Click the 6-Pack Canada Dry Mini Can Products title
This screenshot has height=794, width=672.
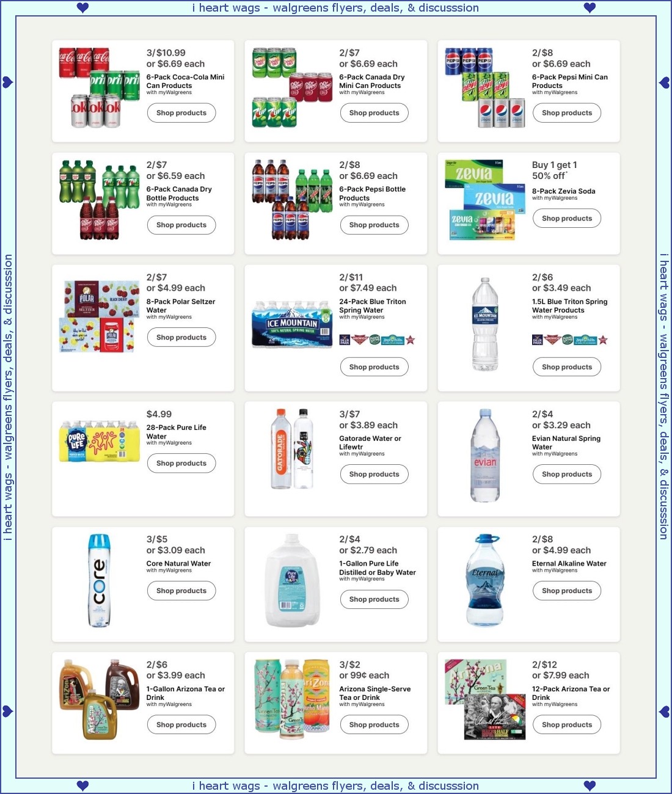(372, 81)
